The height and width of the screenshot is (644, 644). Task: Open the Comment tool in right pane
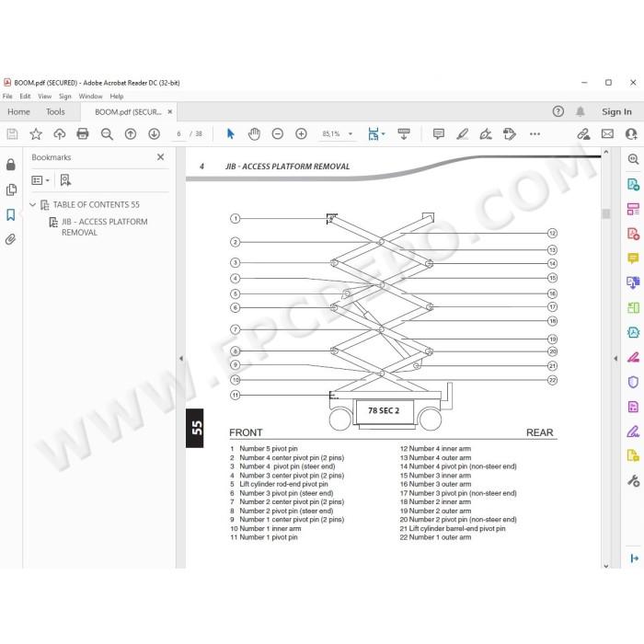click(633, 259)
